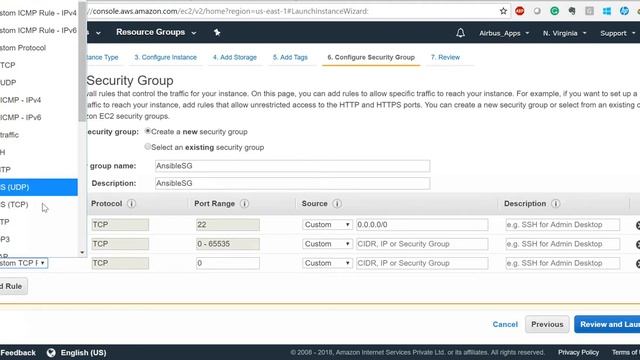This screenshot has width=640, height=360.
Task: Click the Security group name field
Action: pos(292,166)
